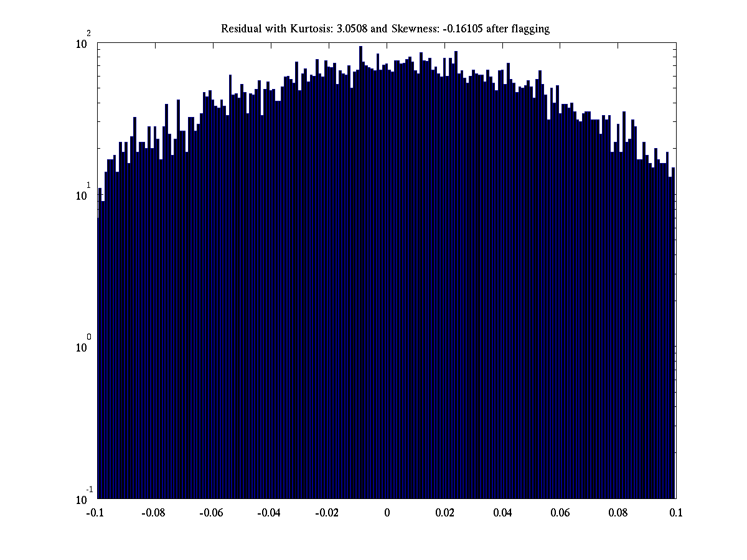The image size is (747, 560).
Task: Select the x-axis tick label 0
Action: 387,513
